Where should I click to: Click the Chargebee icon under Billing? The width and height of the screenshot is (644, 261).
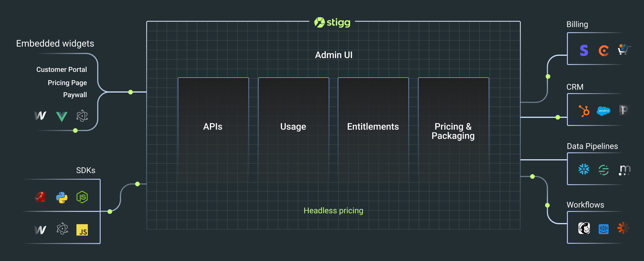click(603, 51)
